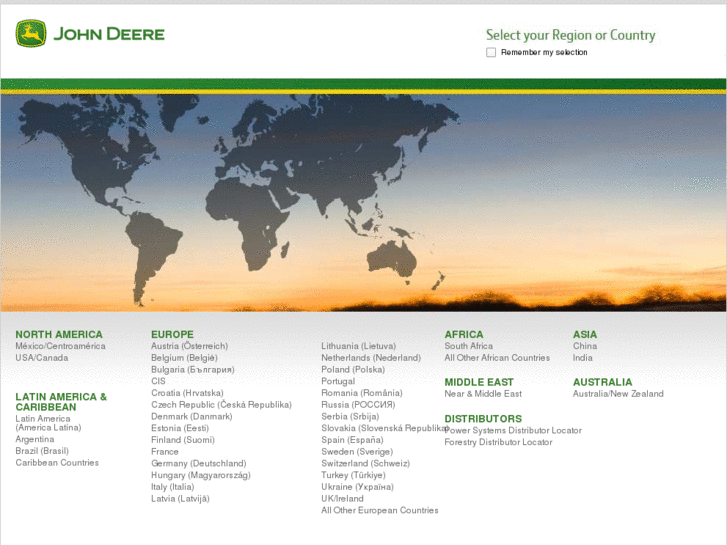Screen dimensions: 727x545
Task: Select Poland (Polska)
Action: pyautogui.click(x=353, y=370)
